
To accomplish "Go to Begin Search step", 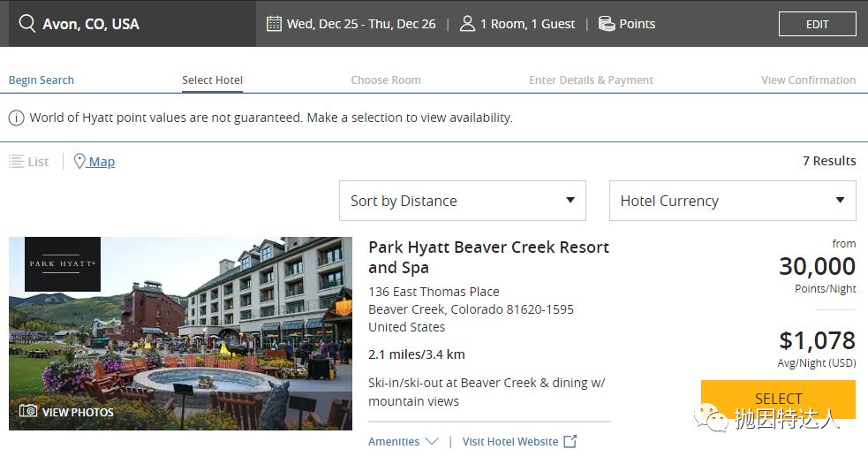I will [41, 80].
